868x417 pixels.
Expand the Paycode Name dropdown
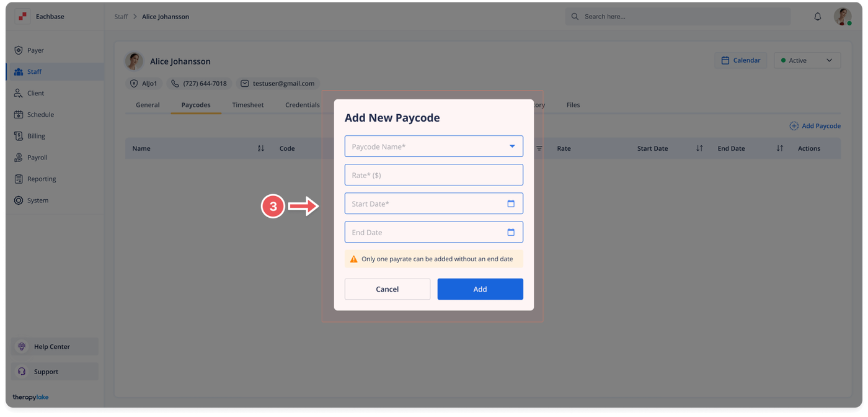pyautogui.click(x=512, y=146)
